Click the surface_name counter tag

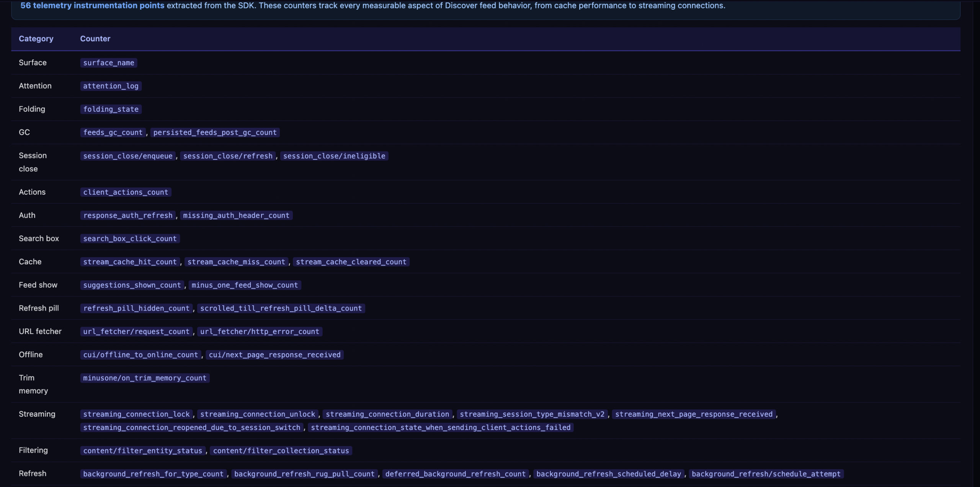coord(108,63)
